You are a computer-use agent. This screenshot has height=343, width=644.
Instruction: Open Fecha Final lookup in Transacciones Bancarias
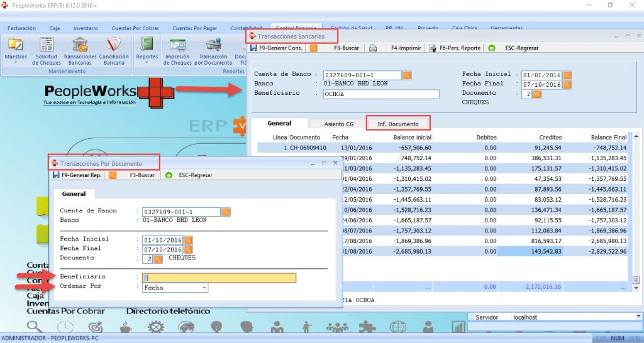(567, 85)
